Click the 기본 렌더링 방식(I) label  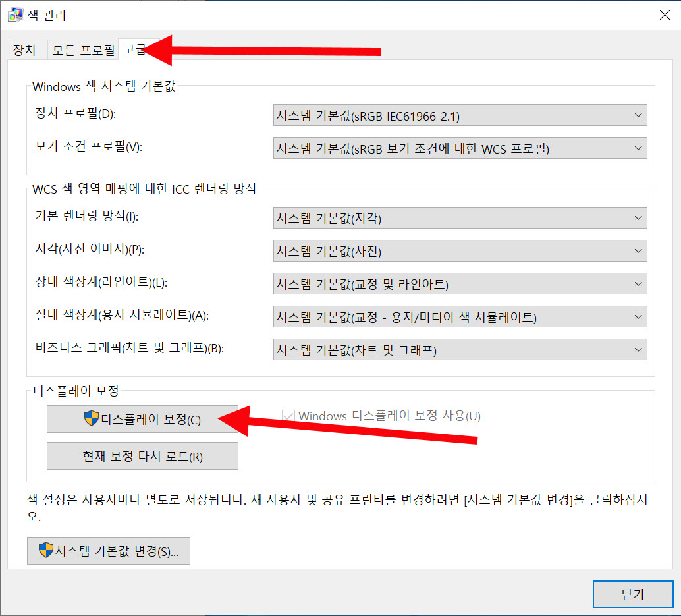click(87, 216)
